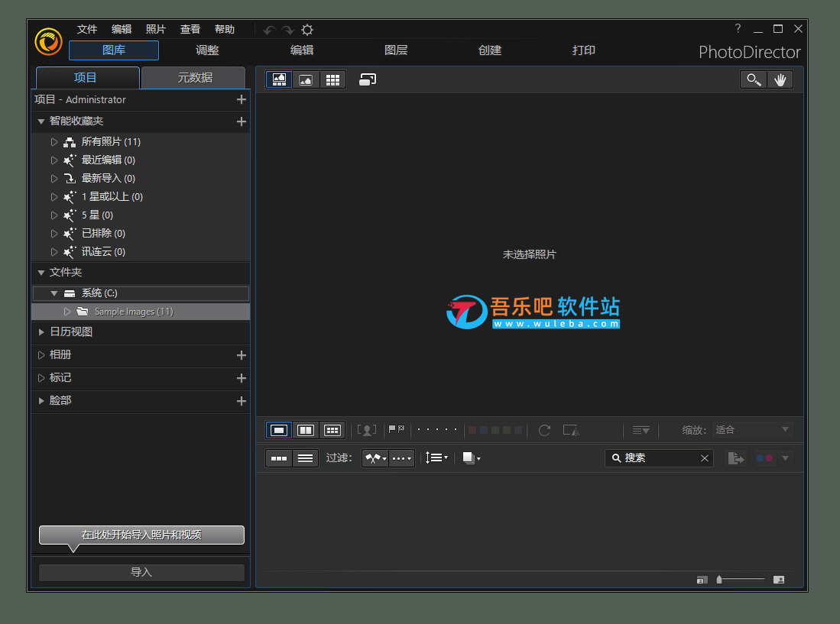Click the undo arrow icon
This screenshot has width=840, height=624.
(269, 30)
